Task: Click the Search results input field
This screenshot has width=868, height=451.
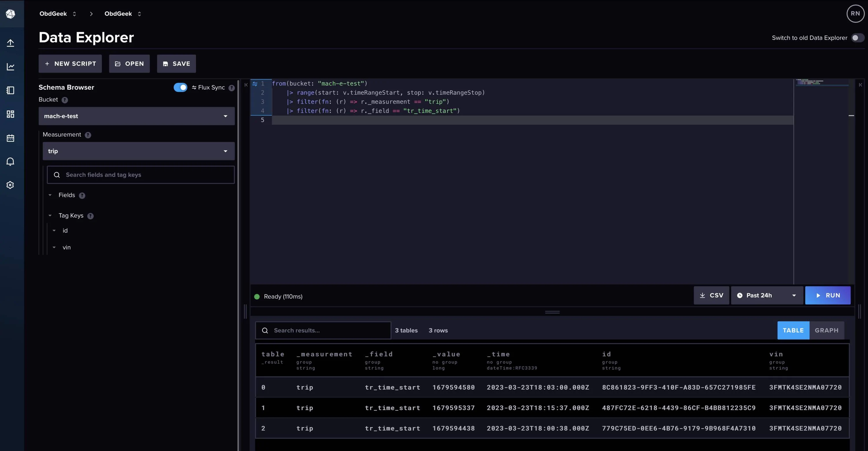Action: coord(323,330)
